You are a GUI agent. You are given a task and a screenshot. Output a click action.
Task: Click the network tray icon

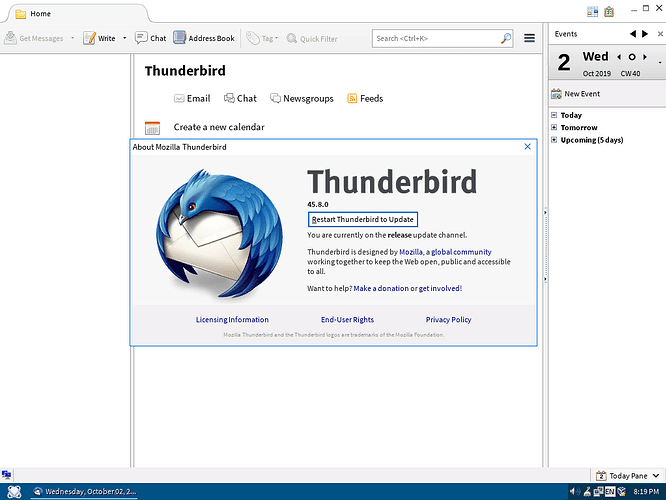(598, 492)
